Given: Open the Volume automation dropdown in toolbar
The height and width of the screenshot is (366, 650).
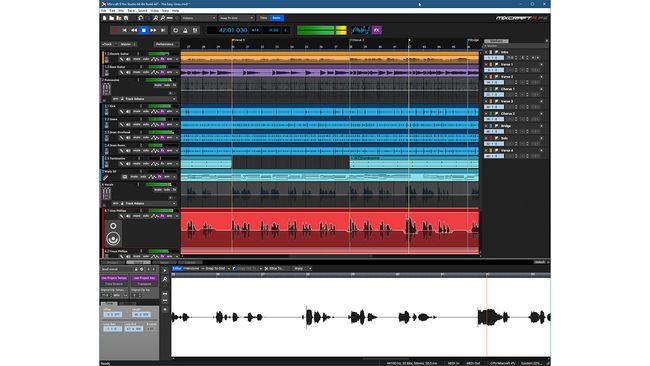Looking at the screenshot, I should (199, 18).
